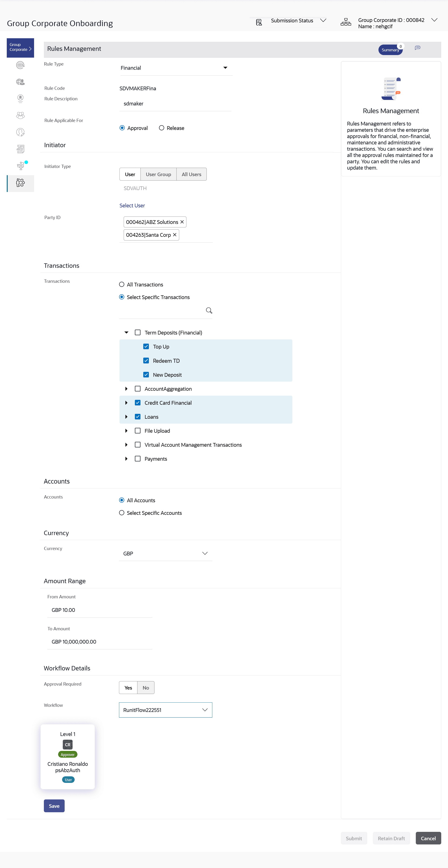Open the report document sidebar icon

click(20, 149)
